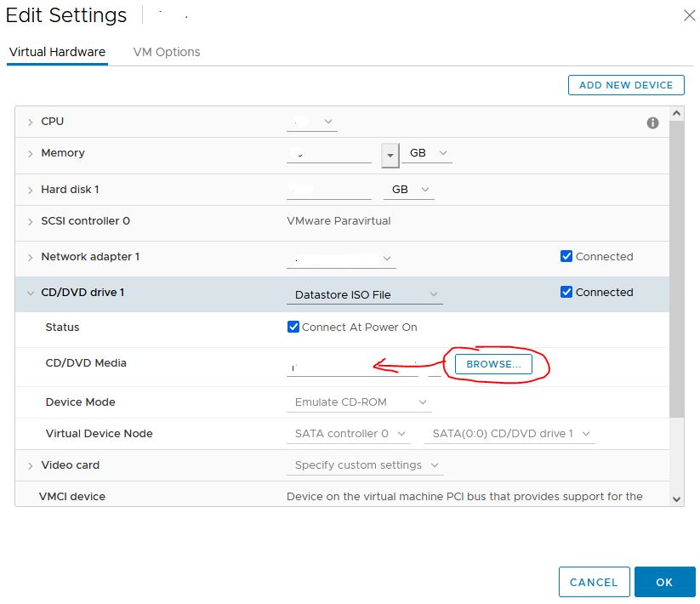
Task: Close the Edit Settings dialog
Action: pyautogui.click(x=691, y=14)
